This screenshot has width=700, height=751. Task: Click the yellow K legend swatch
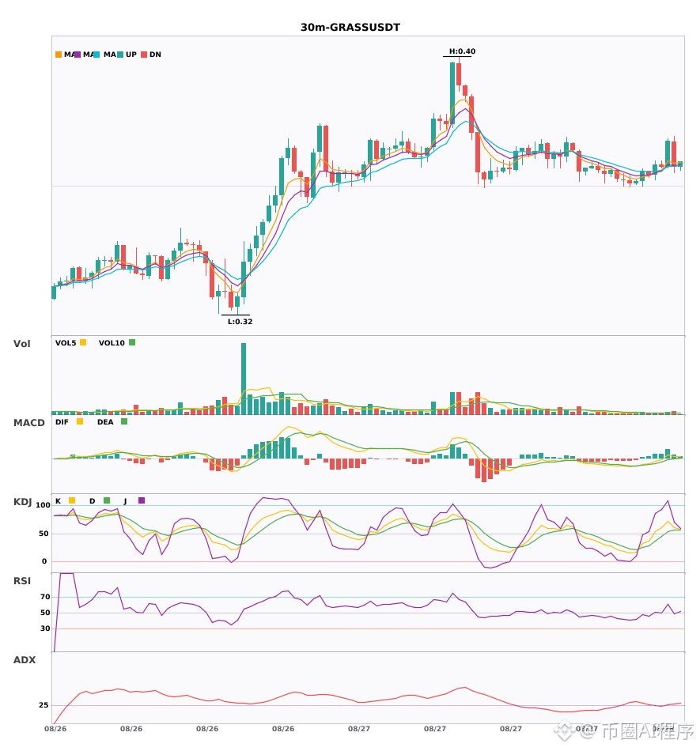point(72,500)
